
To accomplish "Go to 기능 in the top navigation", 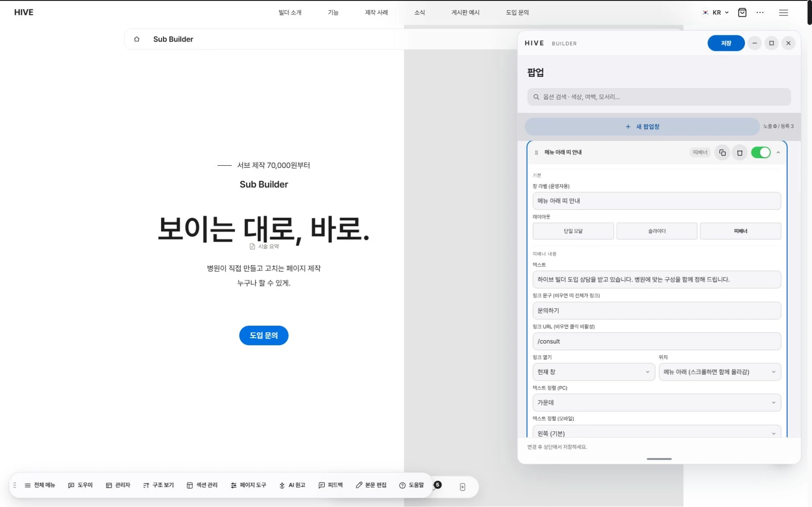I will (x=333, y=13).
